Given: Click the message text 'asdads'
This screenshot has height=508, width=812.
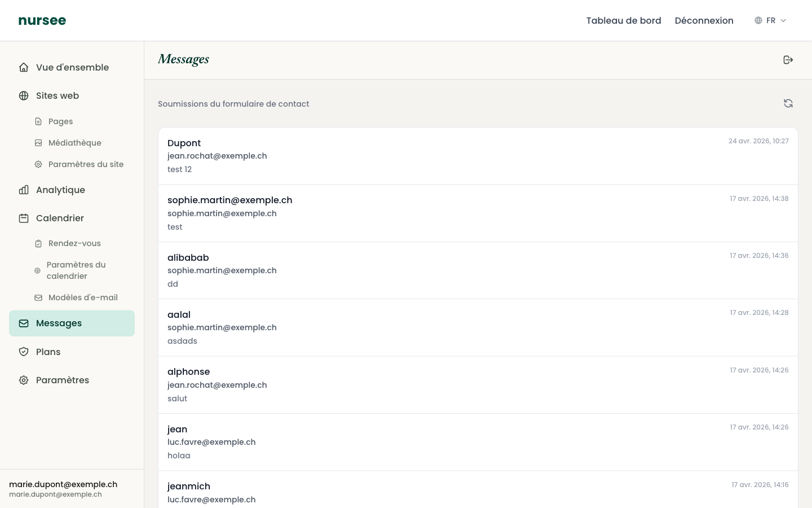Looking at the screenshot, I should pyautogui.click(x=182, y=341).
